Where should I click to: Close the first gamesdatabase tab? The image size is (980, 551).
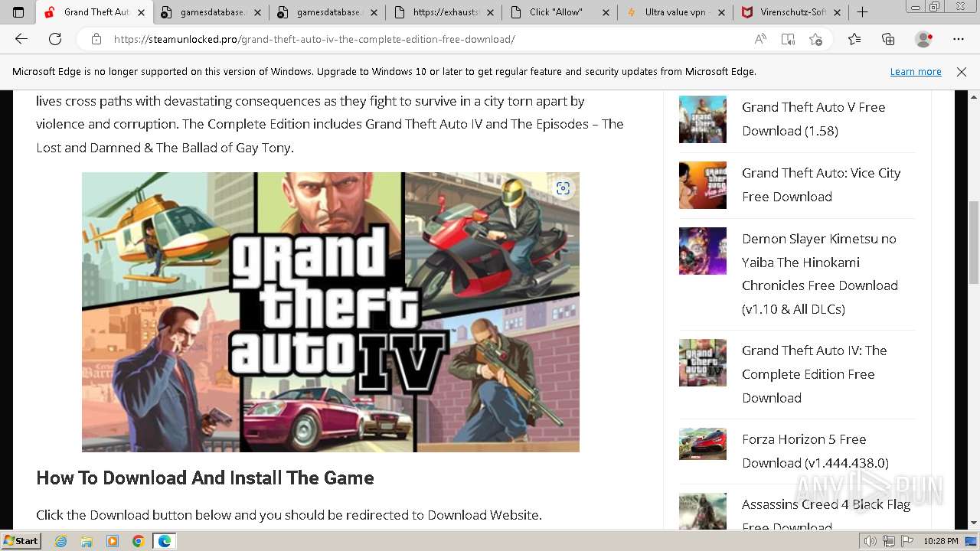[x=257, y=12]
